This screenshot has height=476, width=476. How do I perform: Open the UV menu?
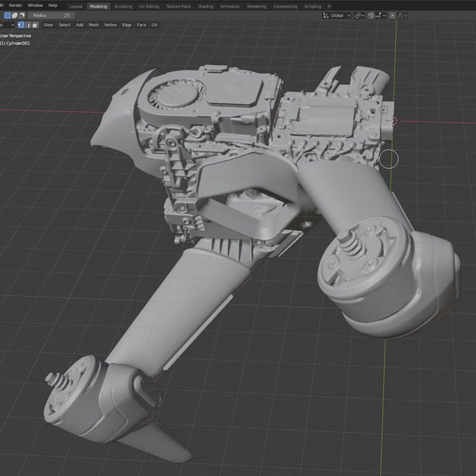pyautogui.click(x=155, y=25)
